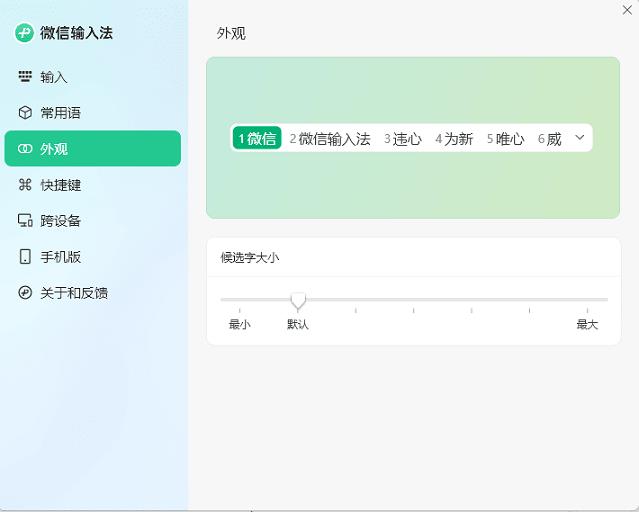Image resolution: width=639 pixels, height=512 pixels.
Task: Click the cube icon beside 常用语
Action: click(25, 113)
